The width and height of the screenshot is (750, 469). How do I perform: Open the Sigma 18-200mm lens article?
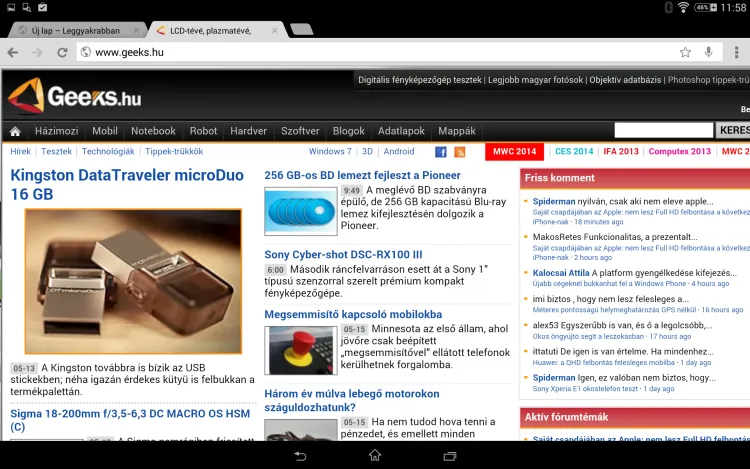coord(130,420)
